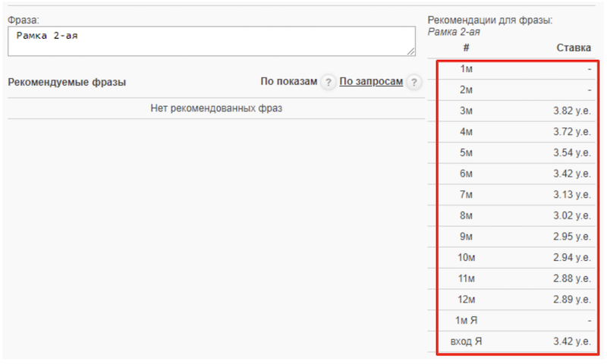Select the 9м bid 2.95 у.е.
This screenshot has width=607, height=364.
click(x=571, y=237)
